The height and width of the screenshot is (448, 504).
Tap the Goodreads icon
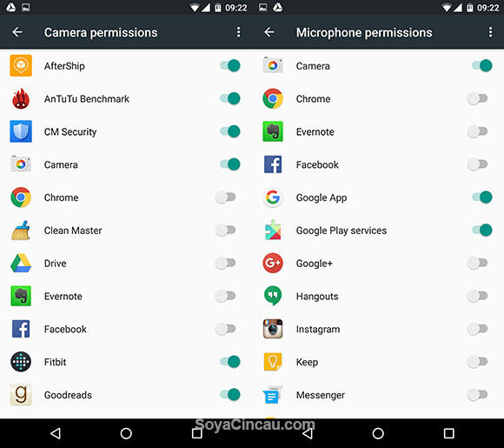pyautogui.click(x=21, y=395)
